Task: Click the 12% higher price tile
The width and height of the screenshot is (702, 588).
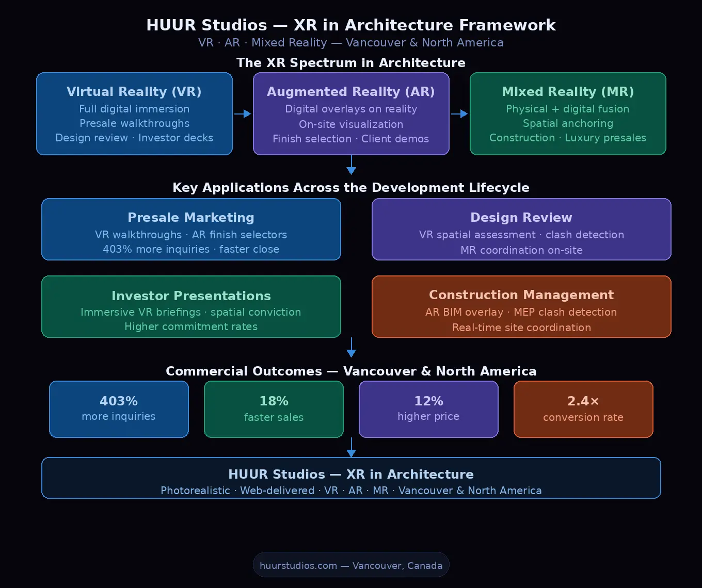Action: (428, 409)
